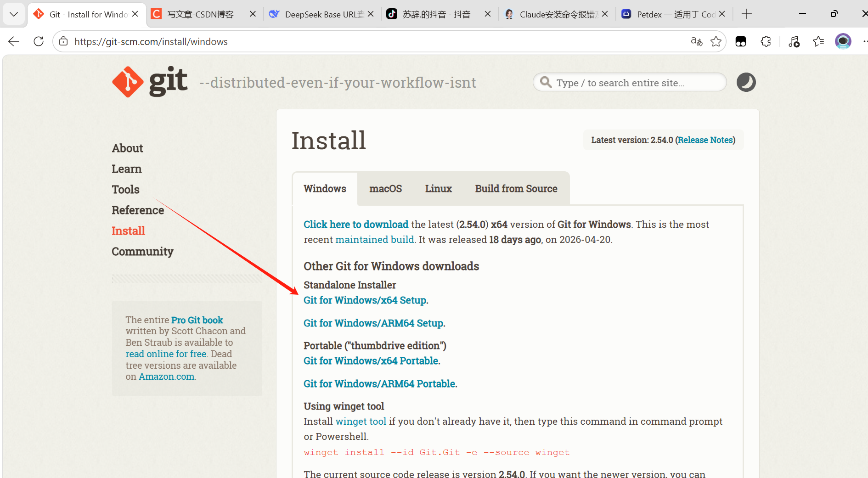Viewport: 868px width, 478px height.
Task: Select the Windows install tab
Action: pos(325,189)
